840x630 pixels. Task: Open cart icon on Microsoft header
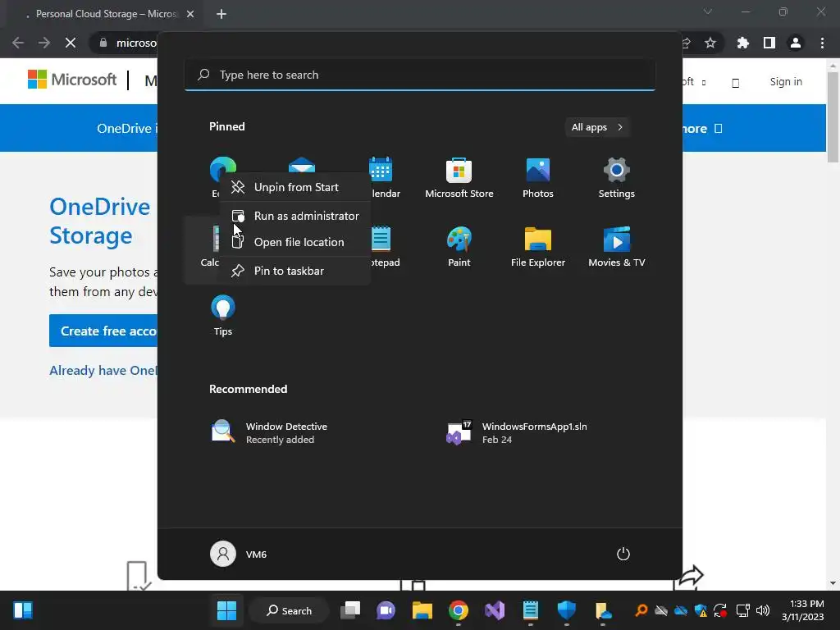pyautogui.click(x=736, y=83)
